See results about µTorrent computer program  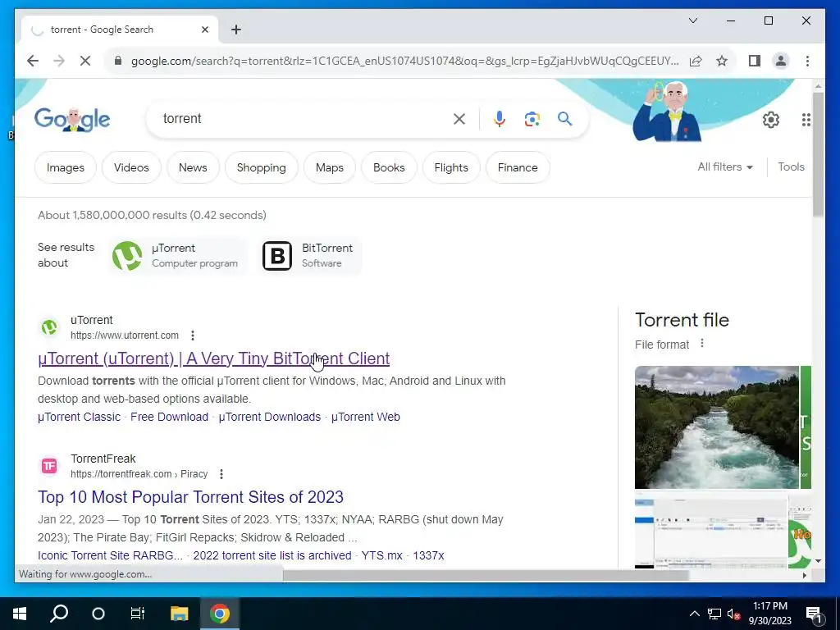pyautogui.click(x=177, y=256)
